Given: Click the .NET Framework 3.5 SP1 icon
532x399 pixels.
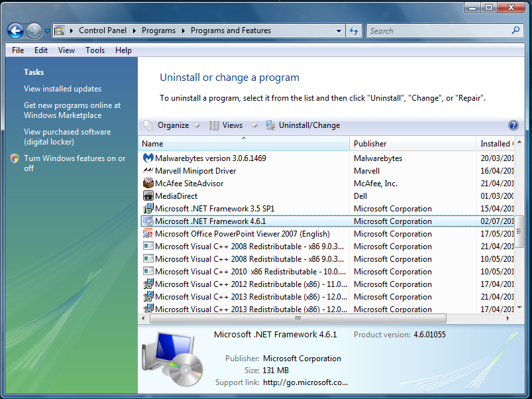Looking at the screenshot, I should tap(148, 208).
